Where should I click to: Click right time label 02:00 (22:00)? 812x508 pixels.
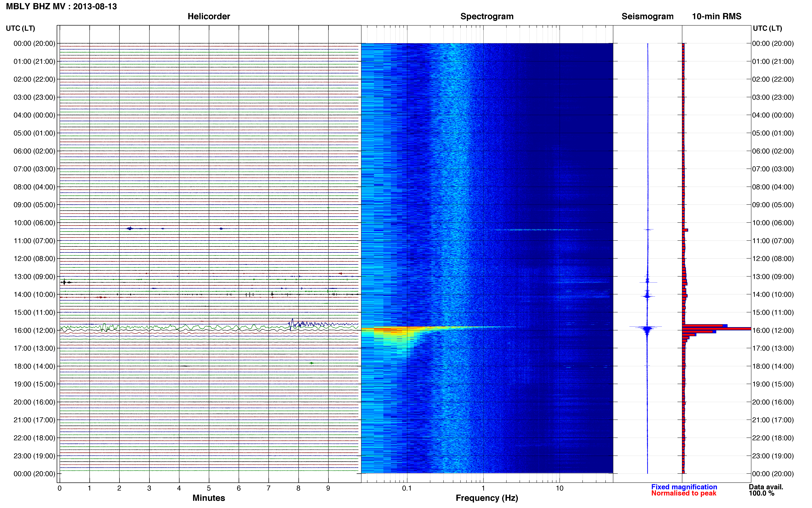click(773, 79)
